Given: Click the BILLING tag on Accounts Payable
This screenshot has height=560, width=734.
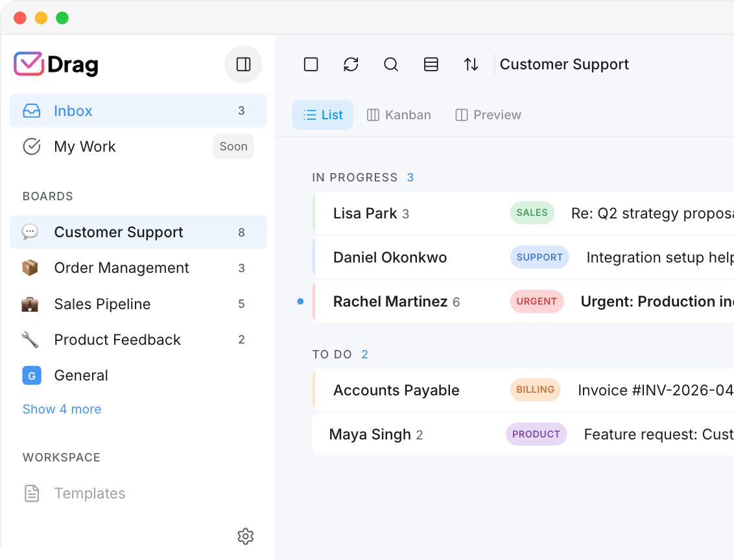Looking at the screenshot, I should tap(536, 390).
